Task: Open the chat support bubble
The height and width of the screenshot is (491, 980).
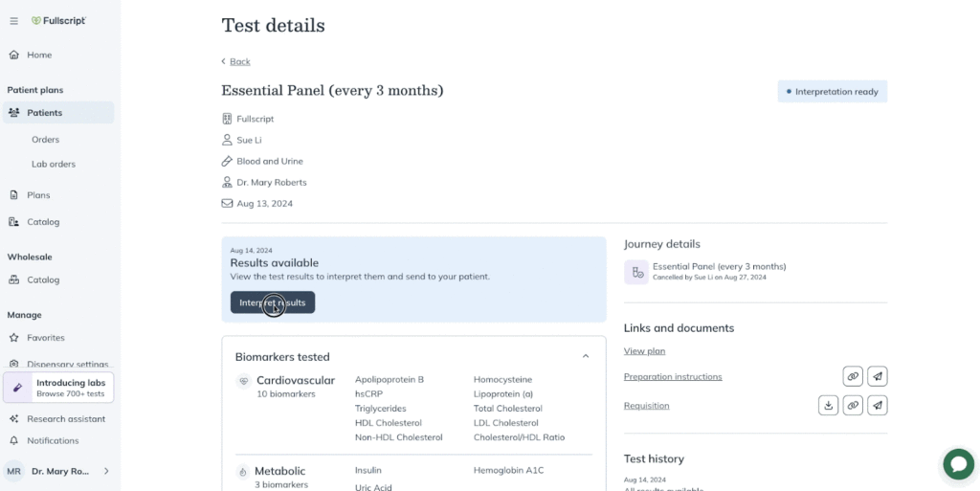Action: (x=959, y=464)
